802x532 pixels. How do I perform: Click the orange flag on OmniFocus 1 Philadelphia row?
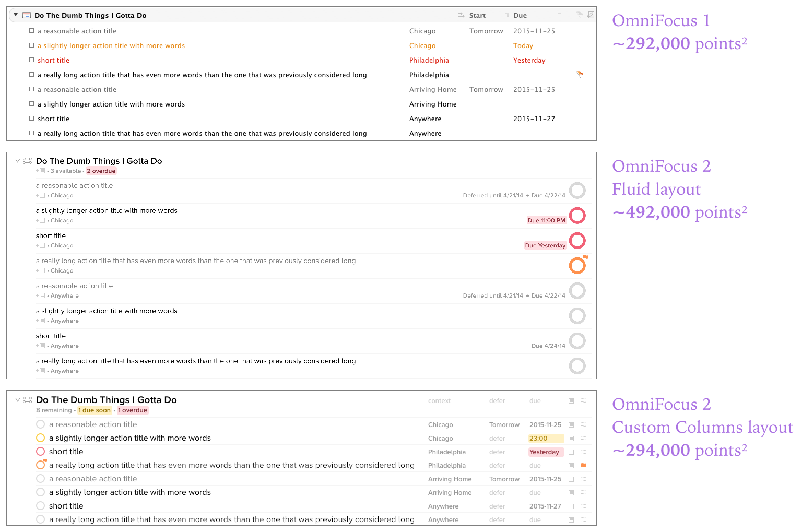580,74
